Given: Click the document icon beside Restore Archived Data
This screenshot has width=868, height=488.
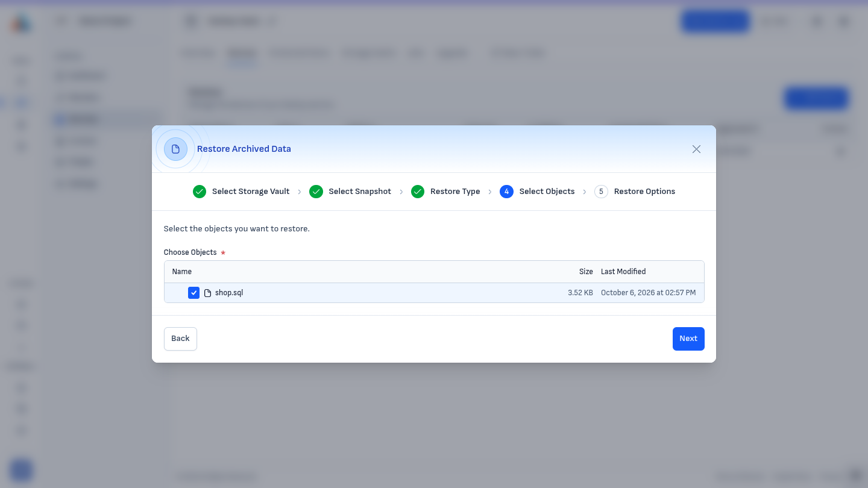Looking at the screenshot, I should (175, 149).
